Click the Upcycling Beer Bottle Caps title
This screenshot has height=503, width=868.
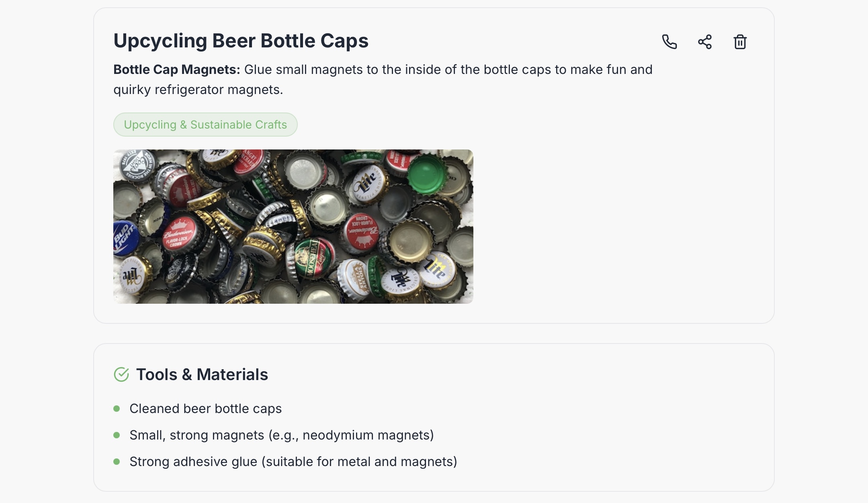click(x=241, y=41)
